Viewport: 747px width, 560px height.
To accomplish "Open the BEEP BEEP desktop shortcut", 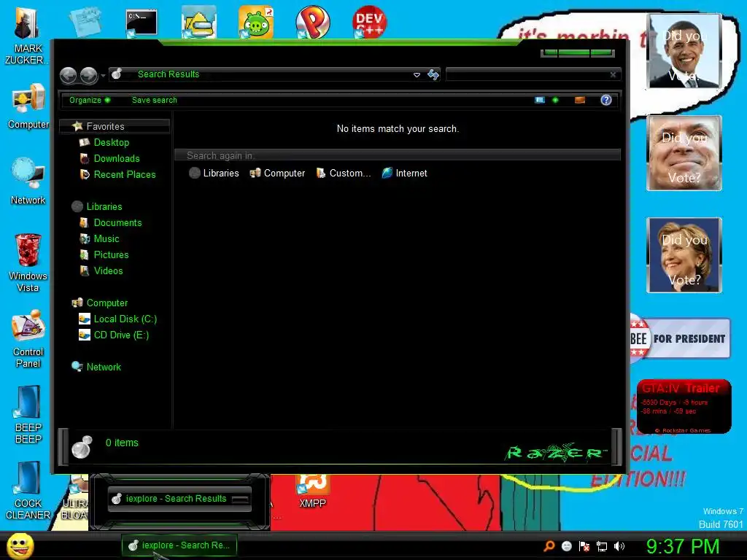I will tap(28, 415).
